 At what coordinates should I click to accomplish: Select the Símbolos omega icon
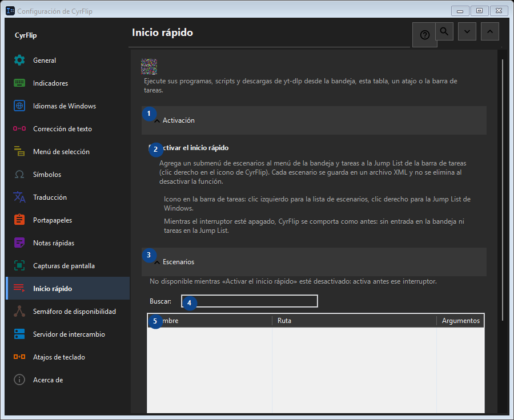click(19, 174)
